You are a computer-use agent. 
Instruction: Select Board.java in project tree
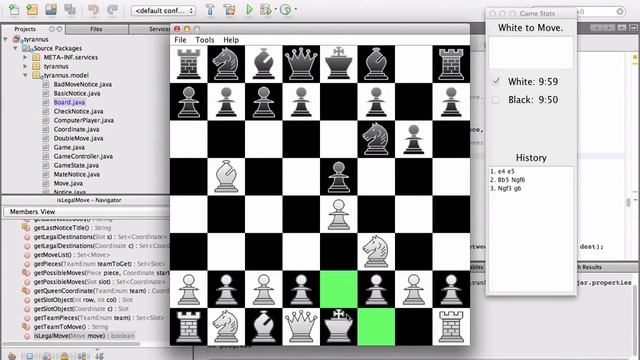pyautogui.click(x=69, y=102)
